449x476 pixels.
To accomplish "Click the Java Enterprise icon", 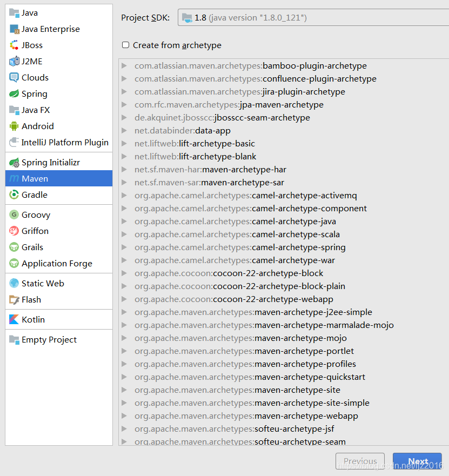I will click(x=14, y=29).
